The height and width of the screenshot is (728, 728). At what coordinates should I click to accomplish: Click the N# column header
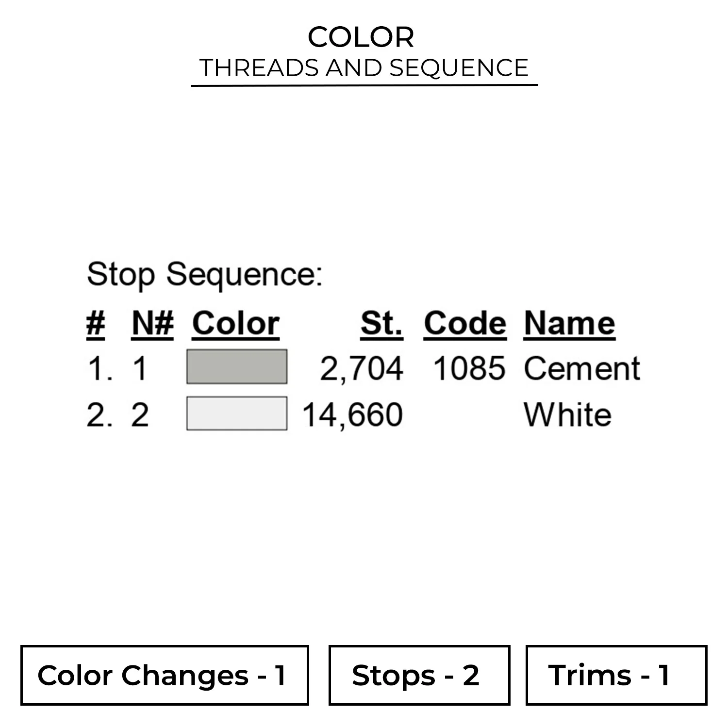tap(152, 323)
